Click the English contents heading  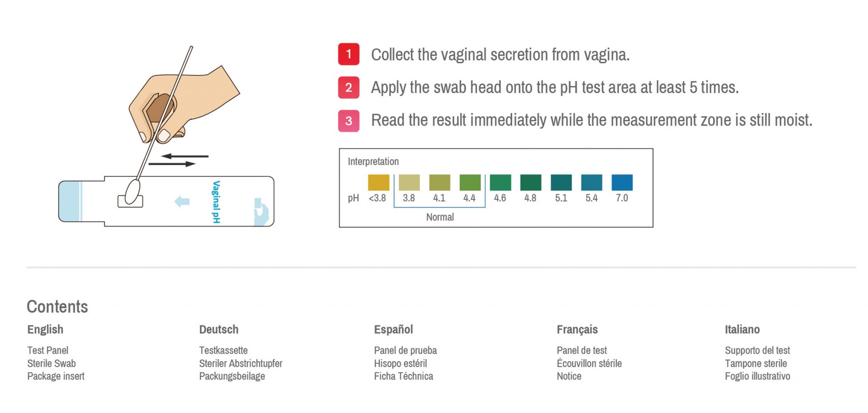[x=45, y=329]
